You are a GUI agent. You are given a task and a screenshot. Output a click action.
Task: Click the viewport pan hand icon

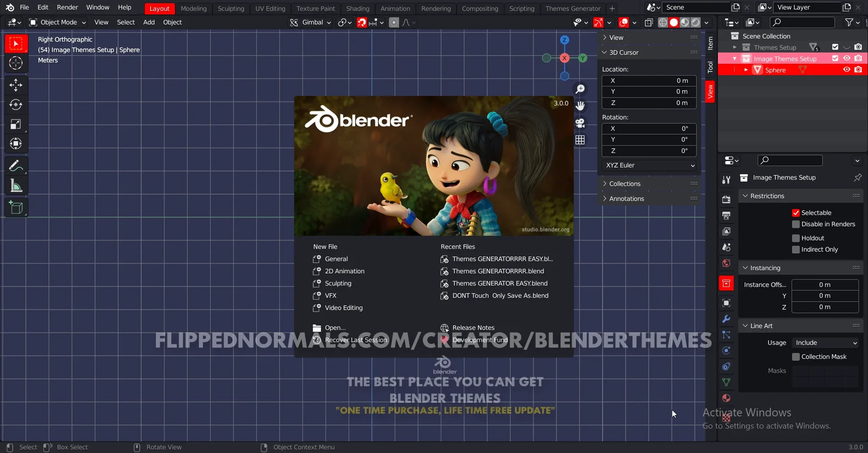580,106
